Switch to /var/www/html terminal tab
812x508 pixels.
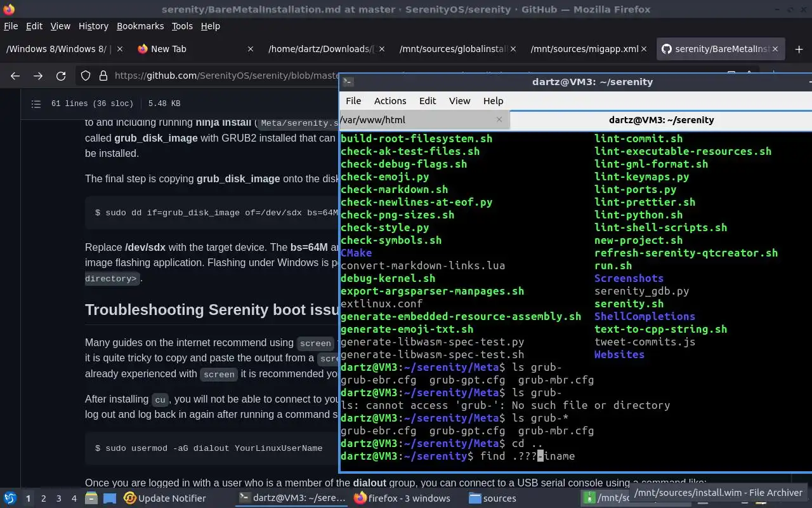pos(424,119)
